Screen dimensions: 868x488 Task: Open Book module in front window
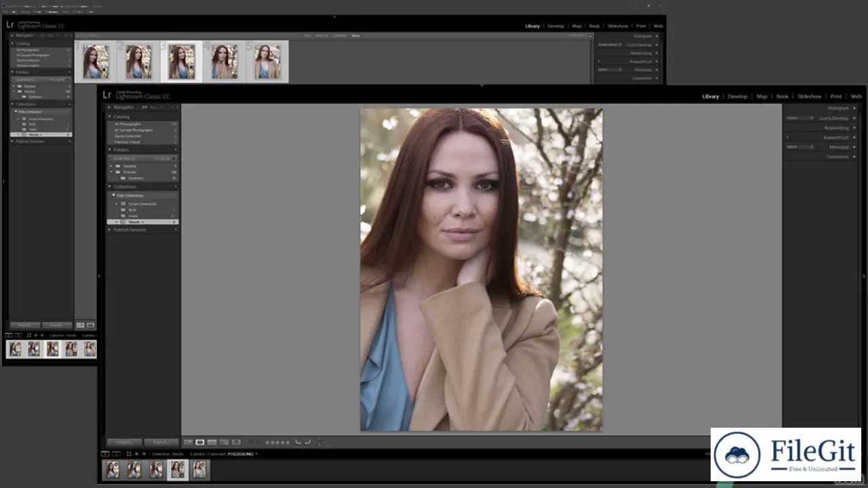click(783, 96)
